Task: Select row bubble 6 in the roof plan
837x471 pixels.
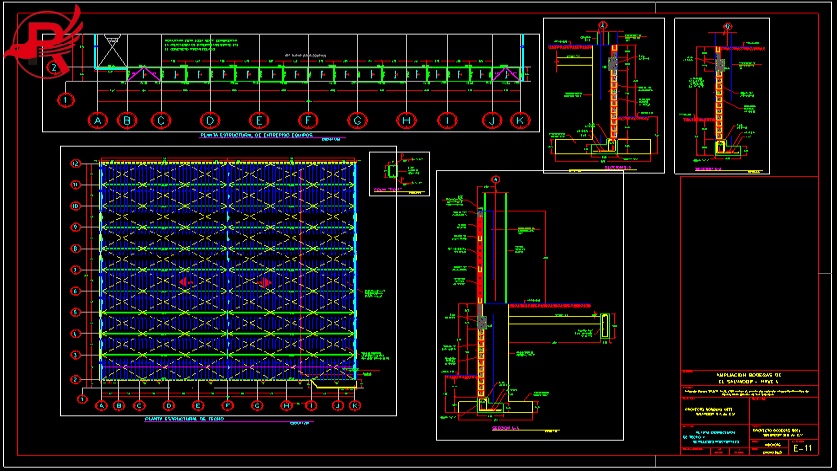Action: [x=75, y=292]
